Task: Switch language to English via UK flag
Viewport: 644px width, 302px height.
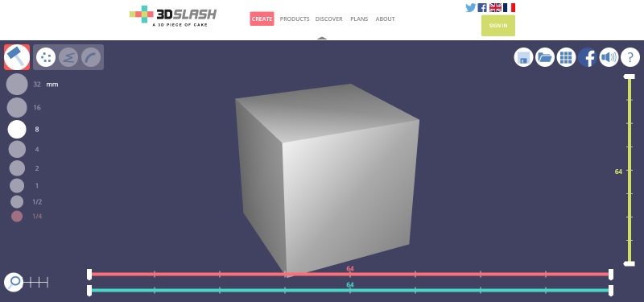Action: tap(495, 7)
